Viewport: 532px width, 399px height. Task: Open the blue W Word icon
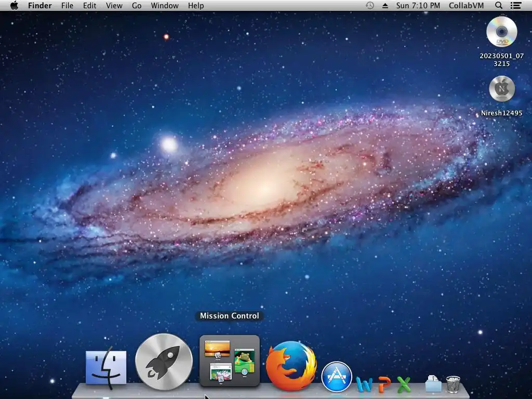(364, 385)
